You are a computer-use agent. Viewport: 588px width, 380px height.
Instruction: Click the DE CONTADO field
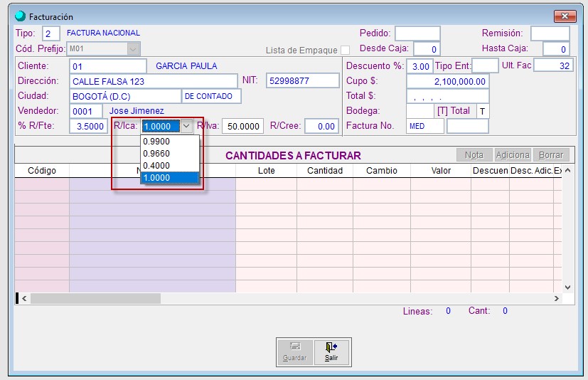pyautogui.click(x=211, y=96)
